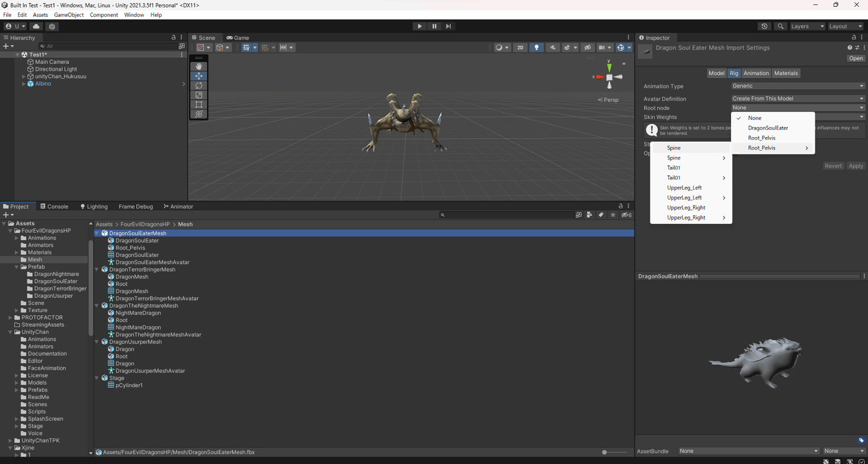Open the Undo History icon in top bar

[764, 26]
